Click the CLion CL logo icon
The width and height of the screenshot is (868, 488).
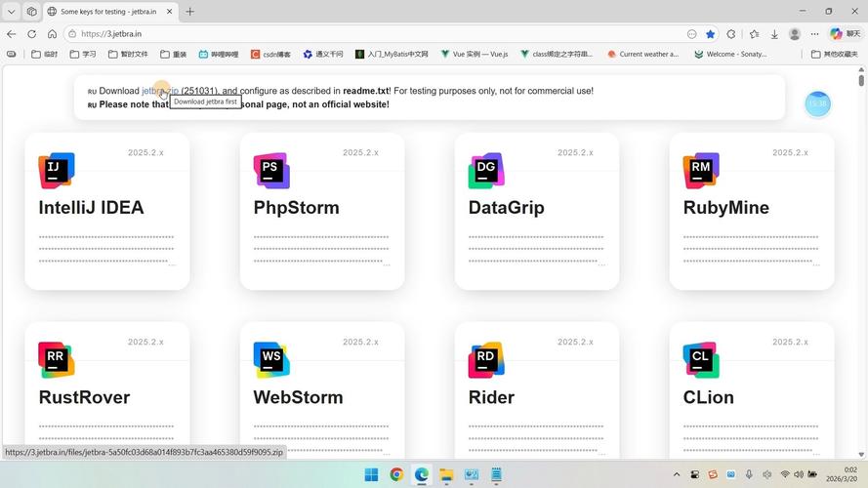click(701, 359)
